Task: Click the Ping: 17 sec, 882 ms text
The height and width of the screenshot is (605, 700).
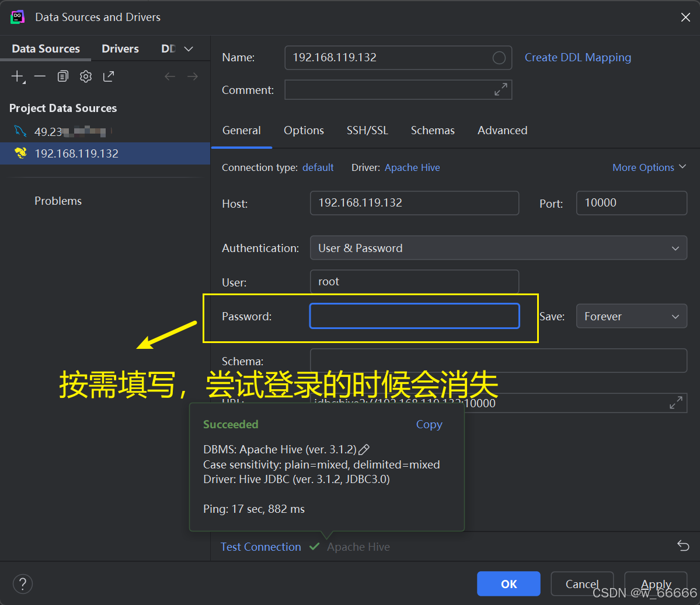Action: [253, 509]
